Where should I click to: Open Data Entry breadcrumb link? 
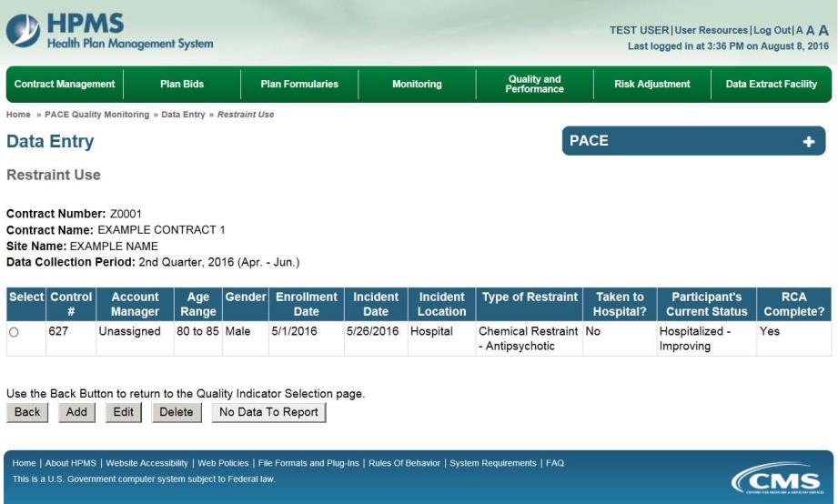click(x=183, y=115)
